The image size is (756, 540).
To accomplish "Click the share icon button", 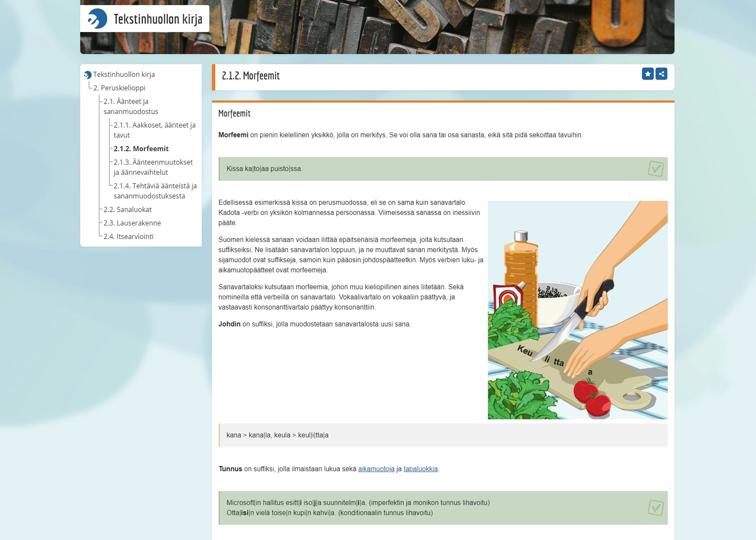I will (661, 74).
